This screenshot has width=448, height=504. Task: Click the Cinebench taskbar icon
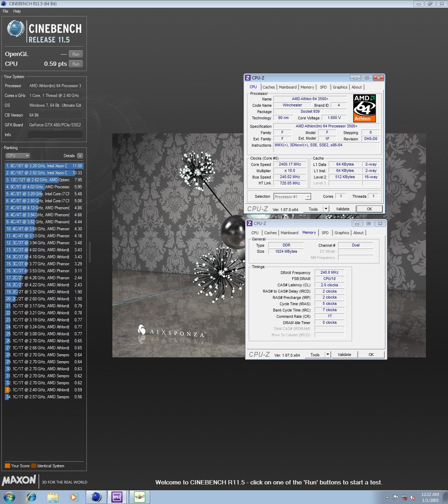pos(96,497)
